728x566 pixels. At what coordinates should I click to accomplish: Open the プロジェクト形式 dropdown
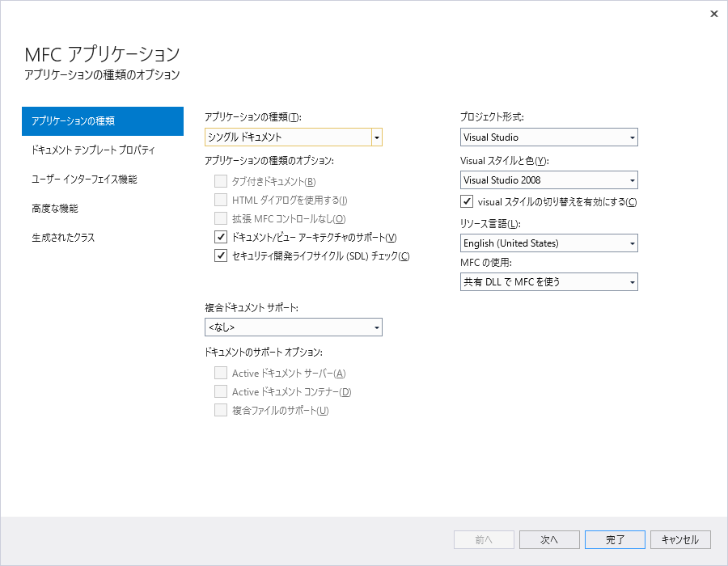(x=631, y=137)
